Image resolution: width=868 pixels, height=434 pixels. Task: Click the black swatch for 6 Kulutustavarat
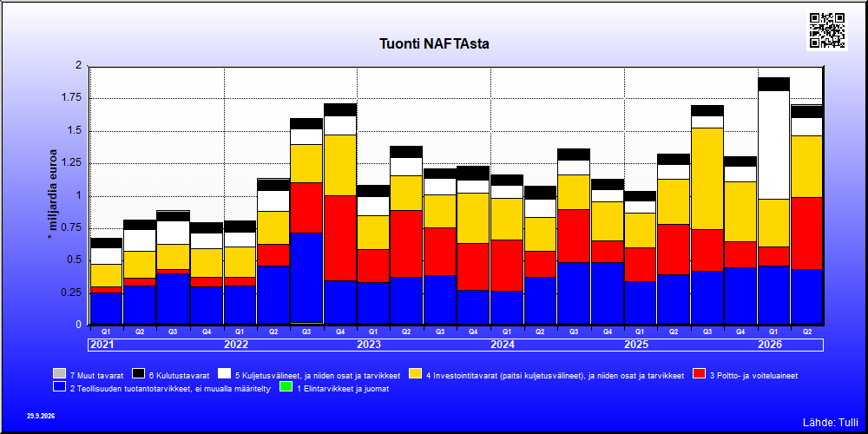138,375
